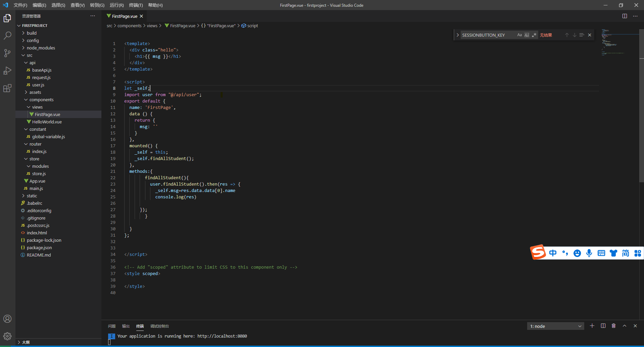The width and height of the screenshot is (644, 347).
Task: Toggle Use Regular Expression in find
Action: tap(534, 35)
